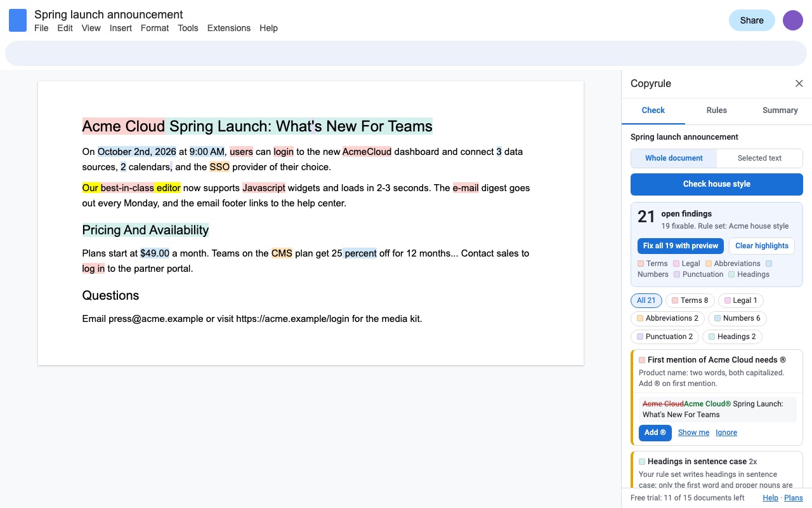Filter findings by Punctuation 2
812x508 pixels.
[665, 337]
